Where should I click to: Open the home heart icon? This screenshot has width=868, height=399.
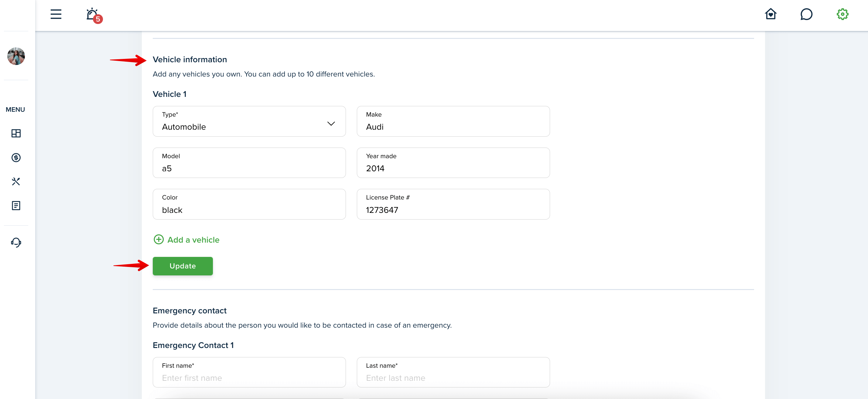770,14
